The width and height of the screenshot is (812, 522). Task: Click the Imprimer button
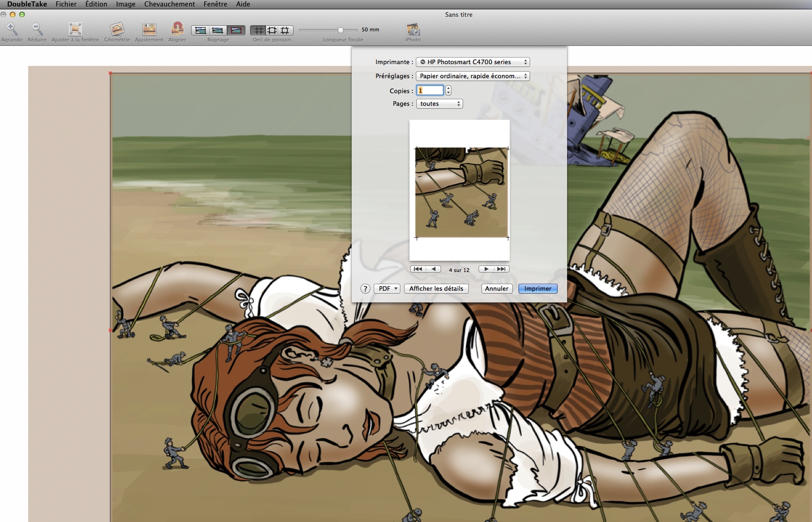[x=538, y=288]
